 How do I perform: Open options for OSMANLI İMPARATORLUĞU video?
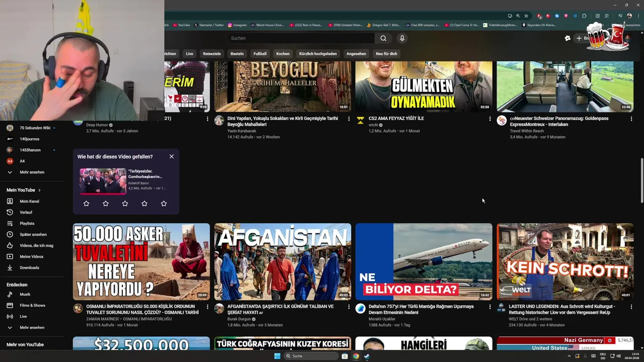click(207, 307)
